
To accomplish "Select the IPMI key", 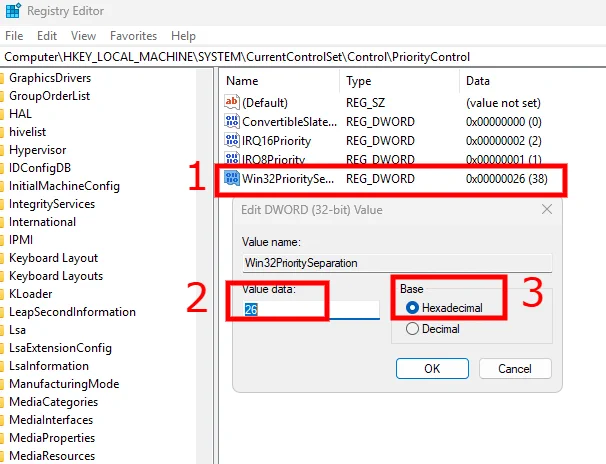I will pos(21,240).
